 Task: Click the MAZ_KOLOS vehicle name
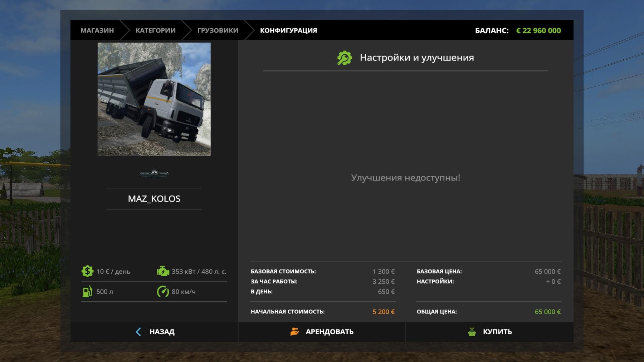tap(154, 199)
